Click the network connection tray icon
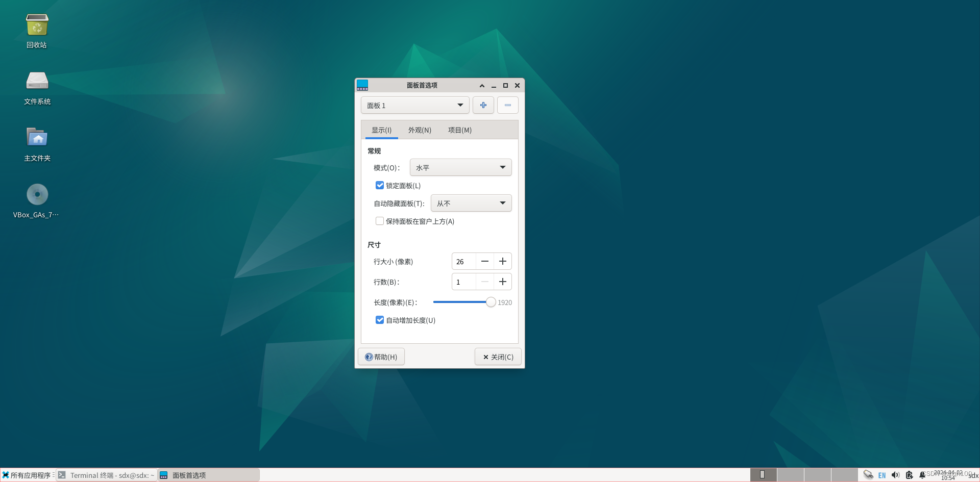980x482 pixels. click(x=868, y=475)
